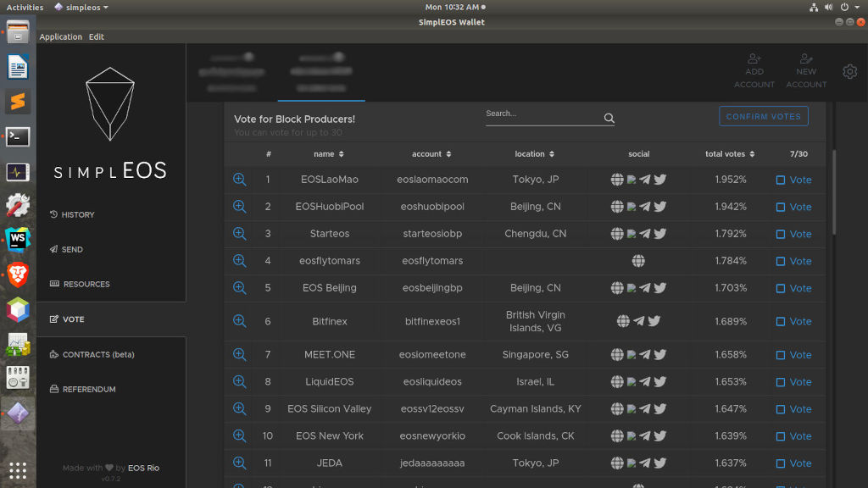Check the Vote box for EOSHuobiPool

pyautogui.click(x=781, y=207)
